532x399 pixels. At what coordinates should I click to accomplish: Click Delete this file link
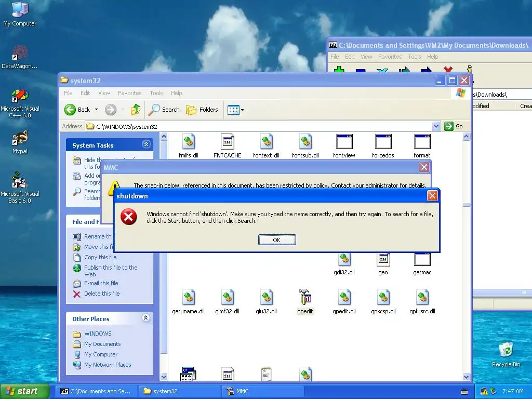tap(102, 294)
